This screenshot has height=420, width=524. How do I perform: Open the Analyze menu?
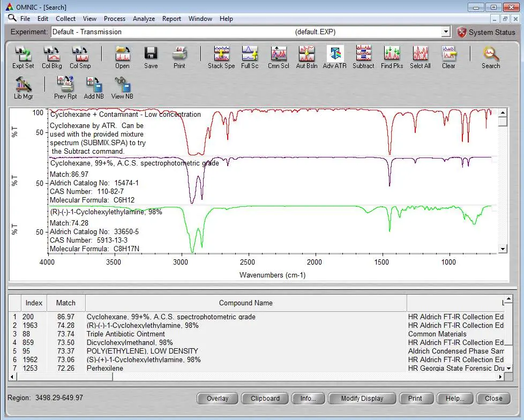point(144,19)
